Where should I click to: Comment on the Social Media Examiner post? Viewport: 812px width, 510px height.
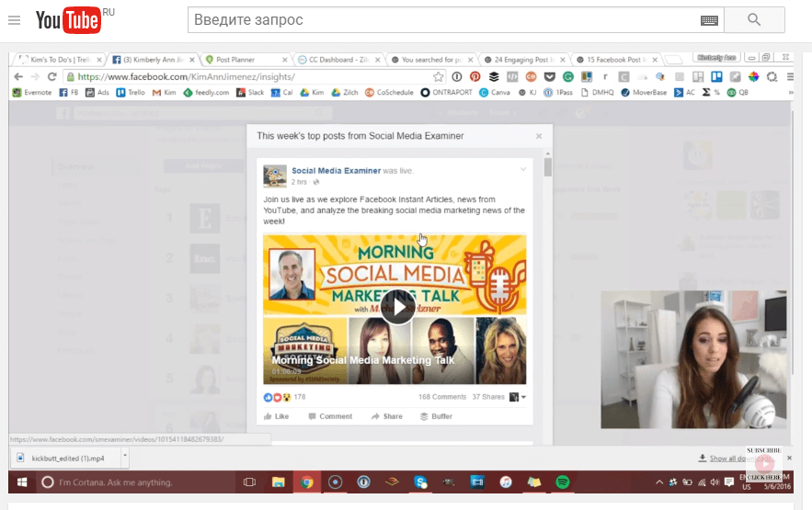tap(330, 416)
